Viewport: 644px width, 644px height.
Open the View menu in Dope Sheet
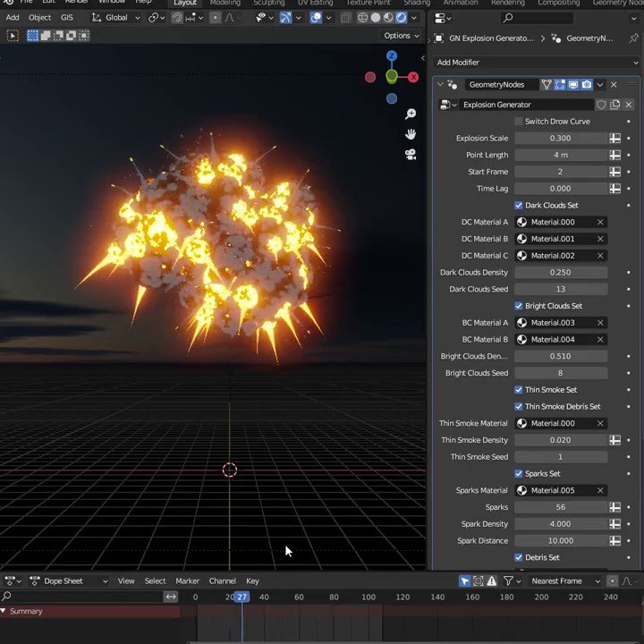pyautogui.click(x=126, y=580)
